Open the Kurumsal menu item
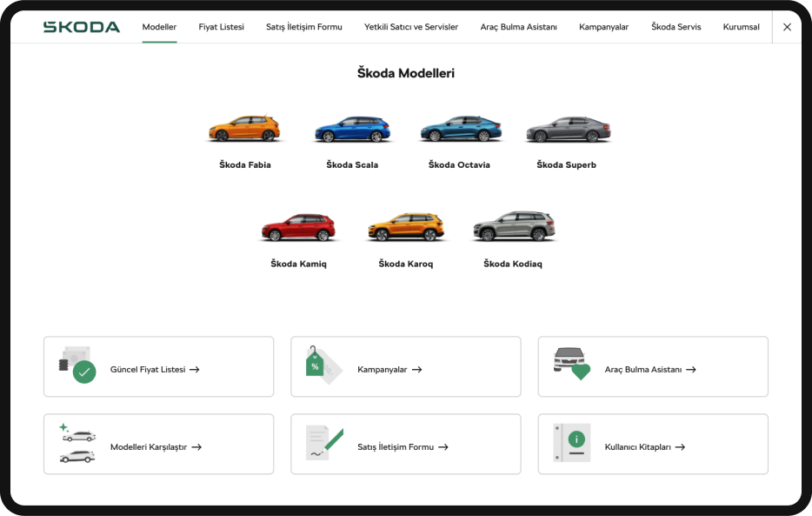This screenshot has width=812, height=516. [x=741, y=27]
